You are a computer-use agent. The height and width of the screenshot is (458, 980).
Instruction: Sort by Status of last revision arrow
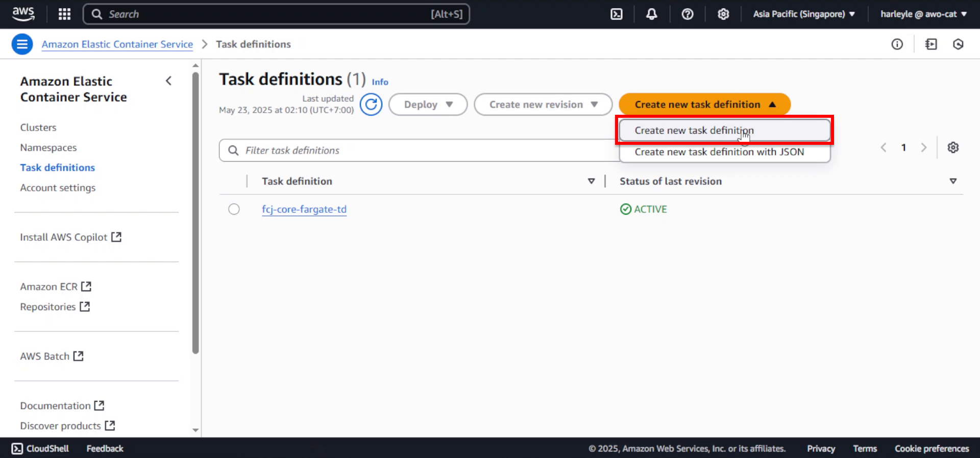coord(953,181)
